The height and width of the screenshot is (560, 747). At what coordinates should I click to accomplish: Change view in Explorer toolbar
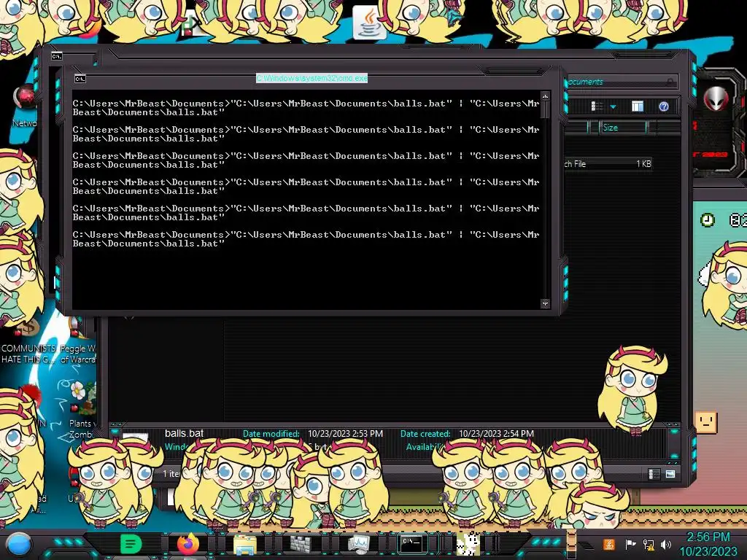(x=597, y=106)
